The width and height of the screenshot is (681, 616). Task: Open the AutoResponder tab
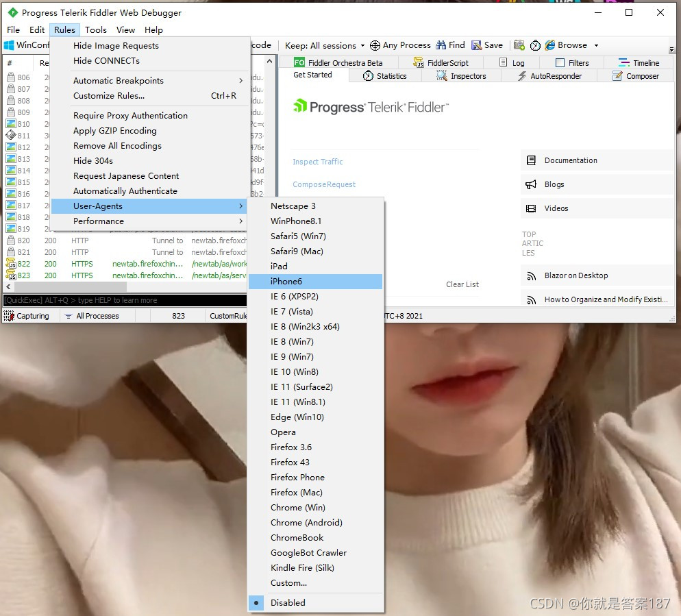tap(549, 76)
